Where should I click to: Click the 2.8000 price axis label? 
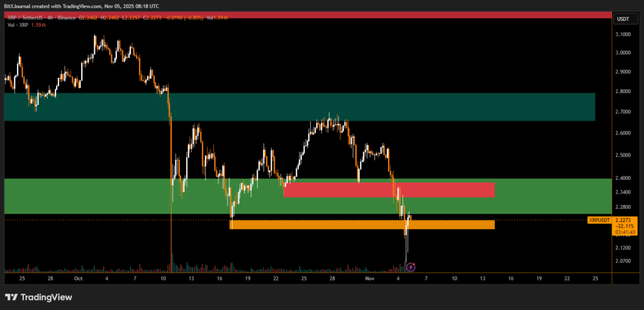pos(624,91)
